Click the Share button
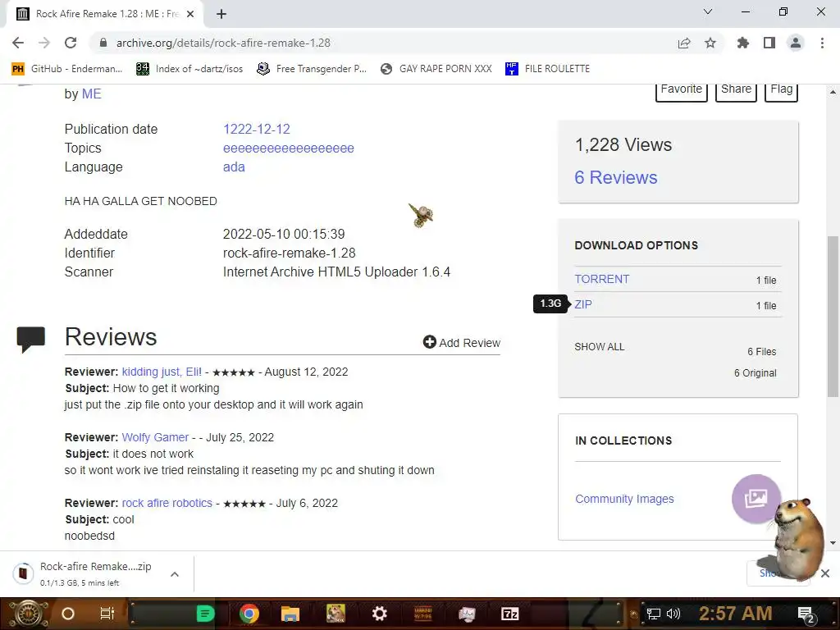This screenshot has height=630, width=840. coord(736,90)
